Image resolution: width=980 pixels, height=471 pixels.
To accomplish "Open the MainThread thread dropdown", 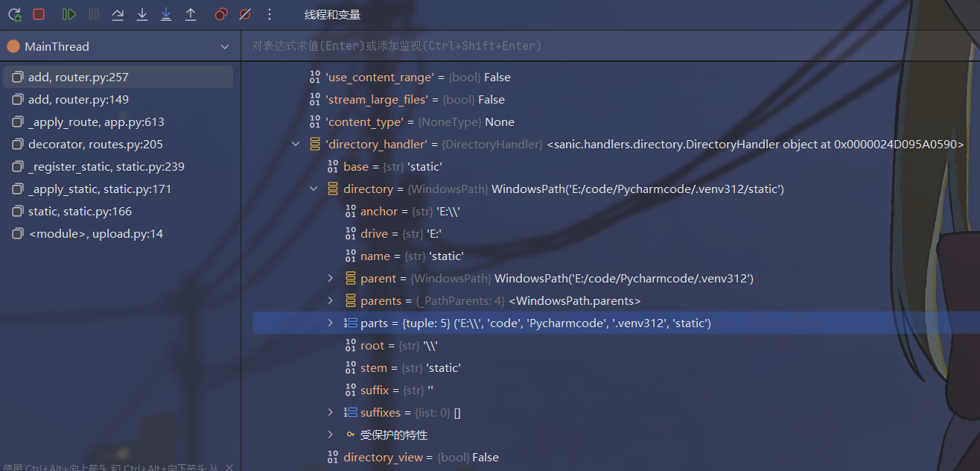I will (225, 47).
